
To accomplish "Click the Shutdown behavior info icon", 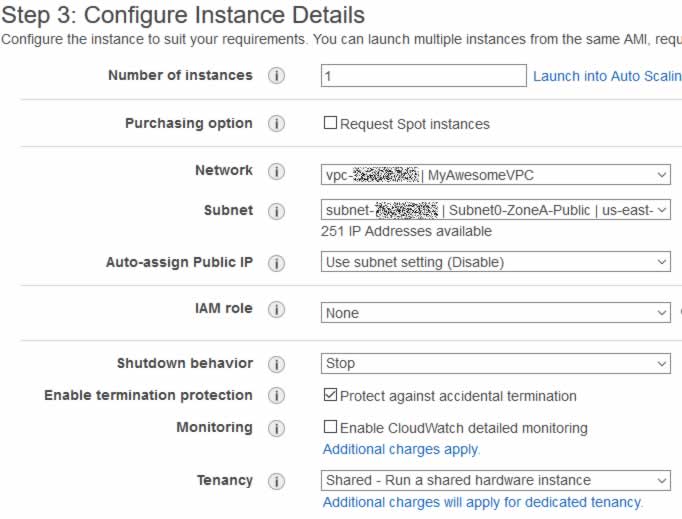I will coord(276,364).
